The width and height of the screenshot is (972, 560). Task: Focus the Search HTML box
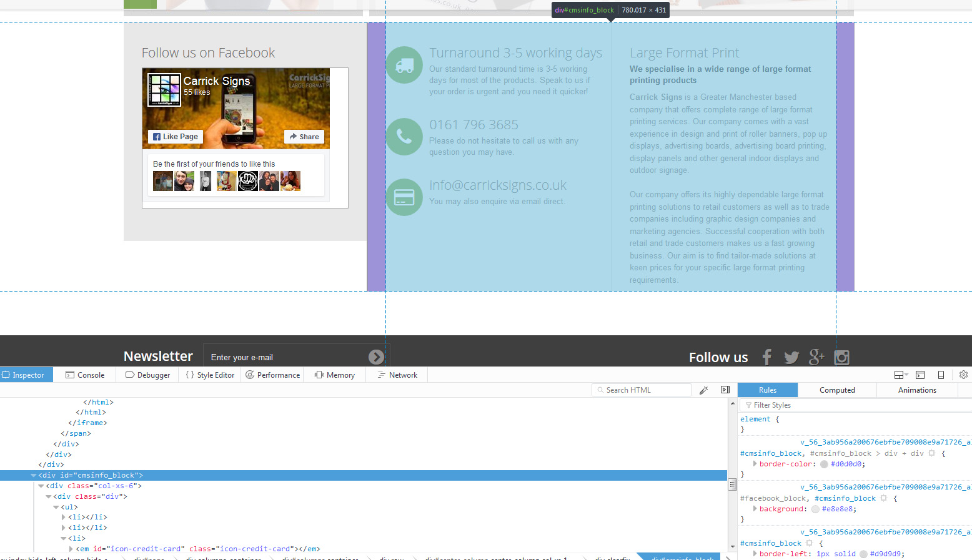(642, 390)
